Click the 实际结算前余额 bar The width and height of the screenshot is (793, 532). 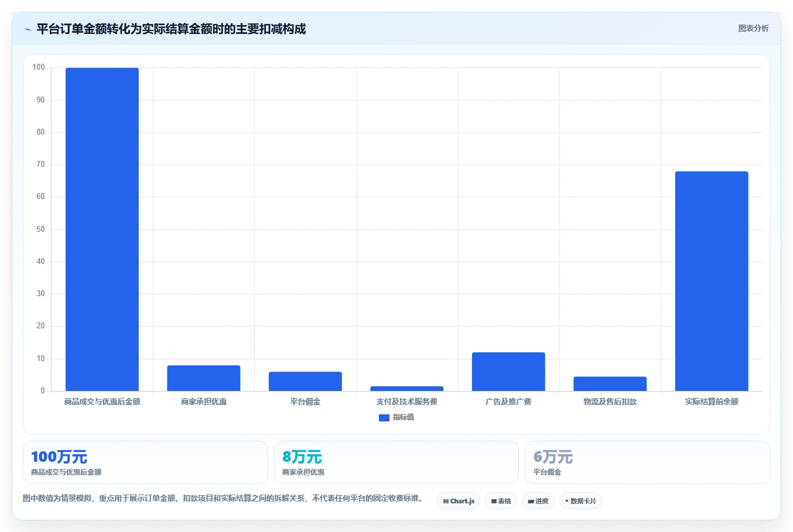(712, 281)
